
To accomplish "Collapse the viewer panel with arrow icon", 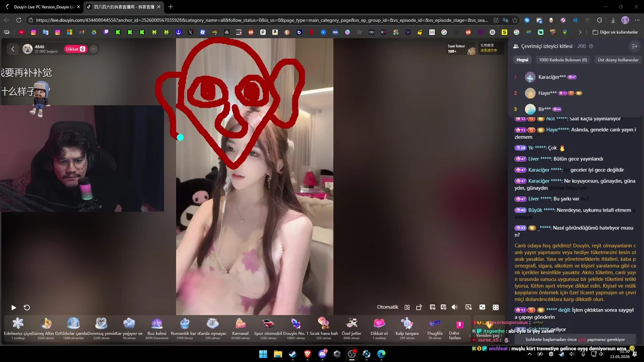I will tap(634, 46).
